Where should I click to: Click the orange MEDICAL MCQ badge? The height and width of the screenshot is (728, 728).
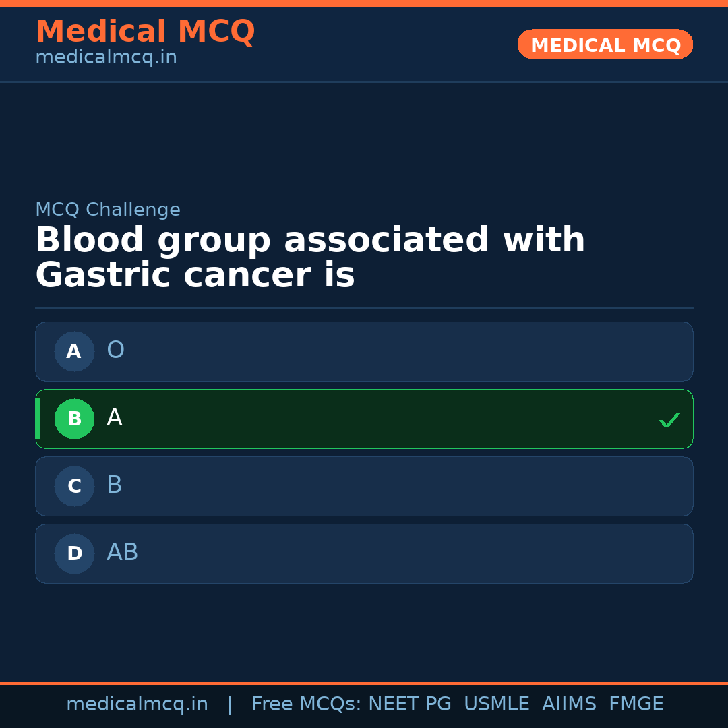tap(605, 44)
